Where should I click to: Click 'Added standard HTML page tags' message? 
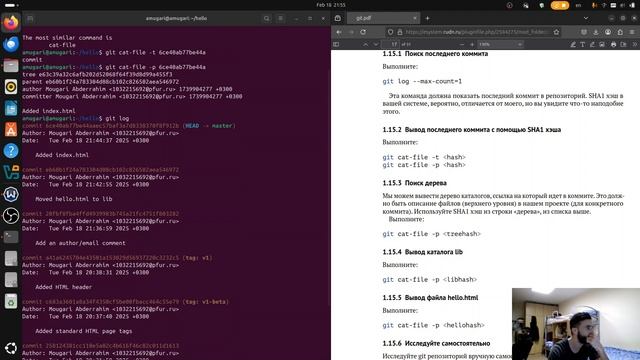point(84,331)
